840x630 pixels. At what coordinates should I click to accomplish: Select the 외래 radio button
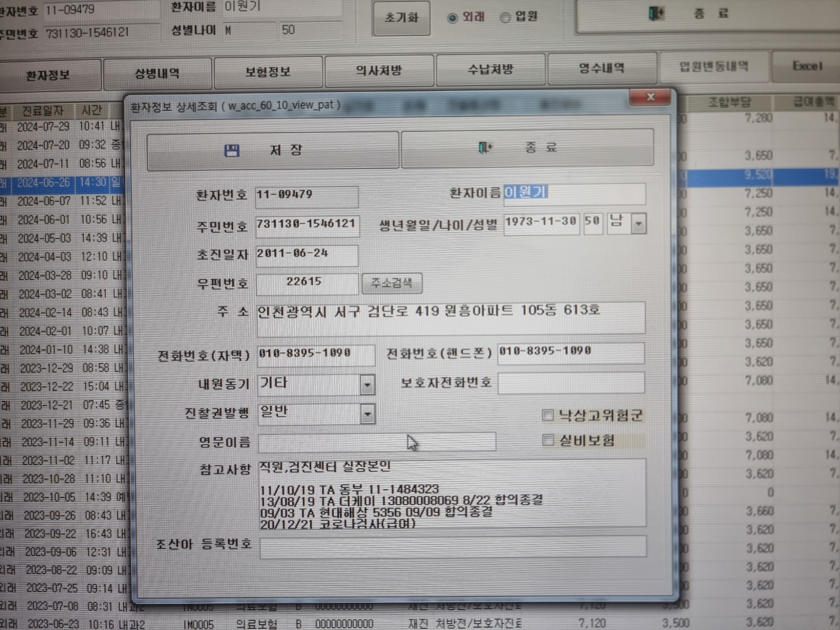click(x=452, y=18)
